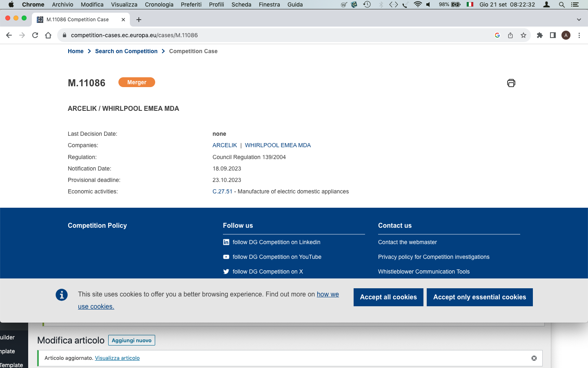The height and width of the screenshot is (368, 588).
Task: Click the cookie banner info icon
Action: pyautogui.click(x=62, y=294)
